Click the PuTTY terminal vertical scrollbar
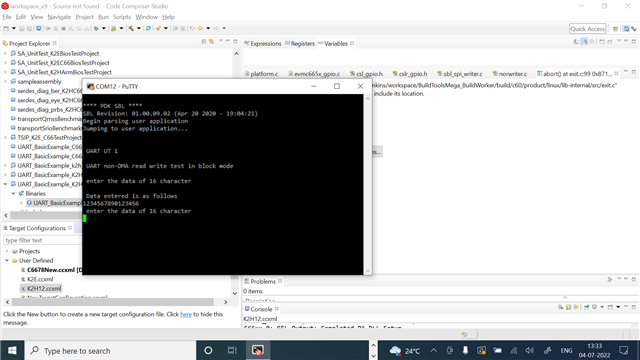 click(367, 184)
